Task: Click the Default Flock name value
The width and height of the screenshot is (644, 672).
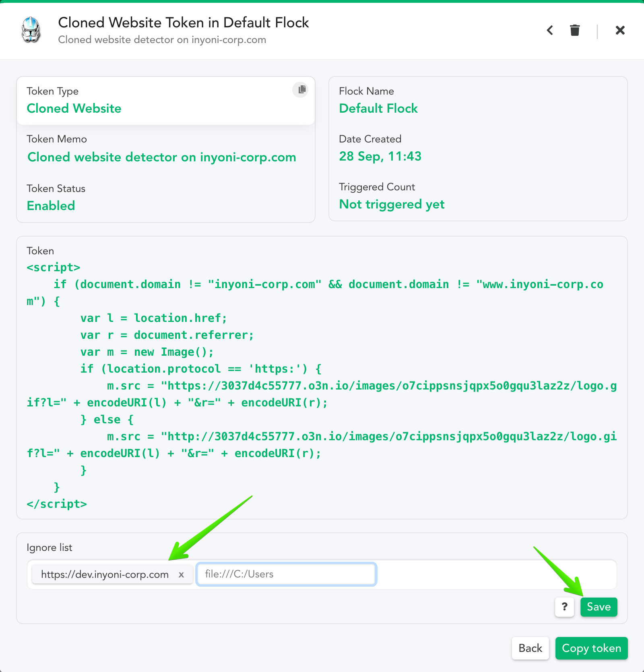Action: click(378, 108)
